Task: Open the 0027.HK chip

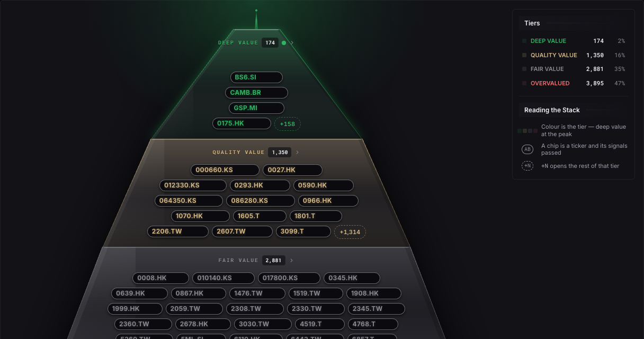Action: (x=292, y=170)
